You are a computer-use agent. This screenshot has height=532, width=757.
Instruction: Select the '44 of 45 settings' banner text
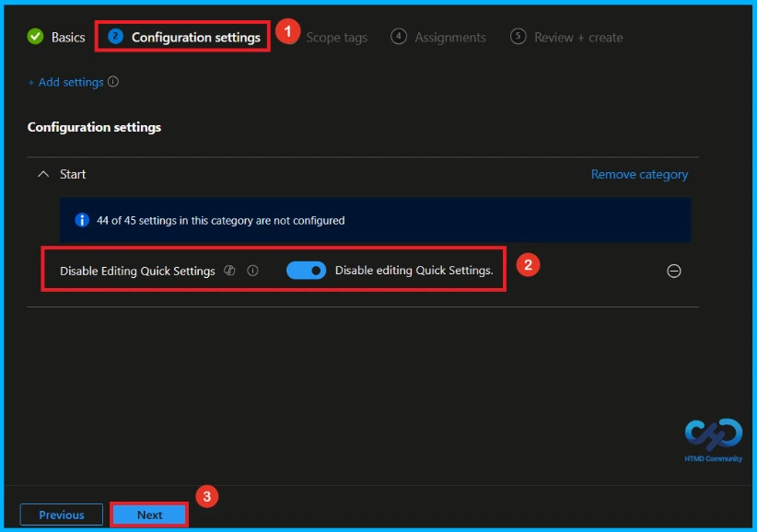221,220
